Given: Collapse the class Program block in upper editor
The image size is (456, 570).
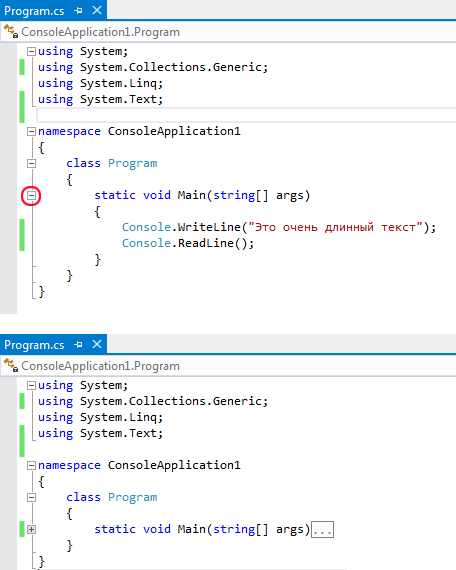Looking at the screenshot, I should (x=32, y=163).
